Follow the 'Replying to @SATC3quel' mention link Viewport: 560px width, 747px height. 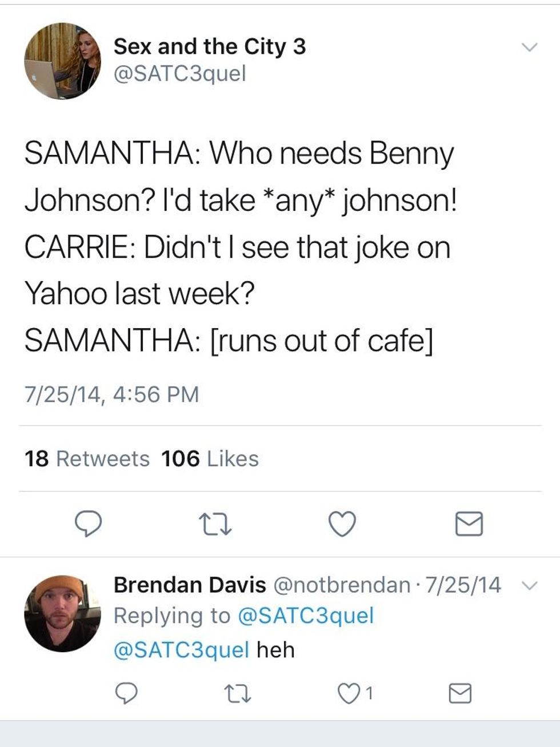(305, 616)
